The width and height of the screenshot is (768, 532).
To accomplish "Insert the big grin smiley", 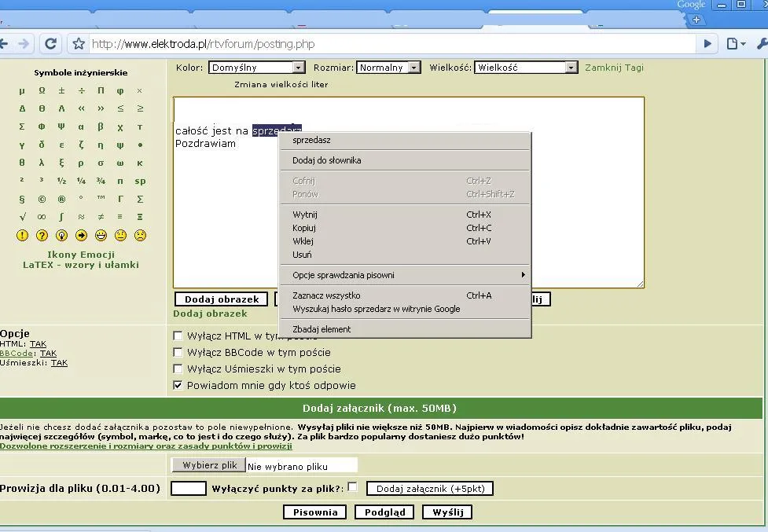I will 101,235.
